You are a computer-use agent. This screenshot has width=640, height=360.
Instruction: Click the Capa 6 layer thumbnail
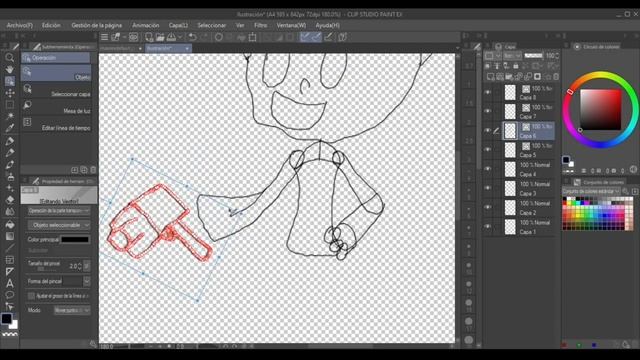point(510,131)
